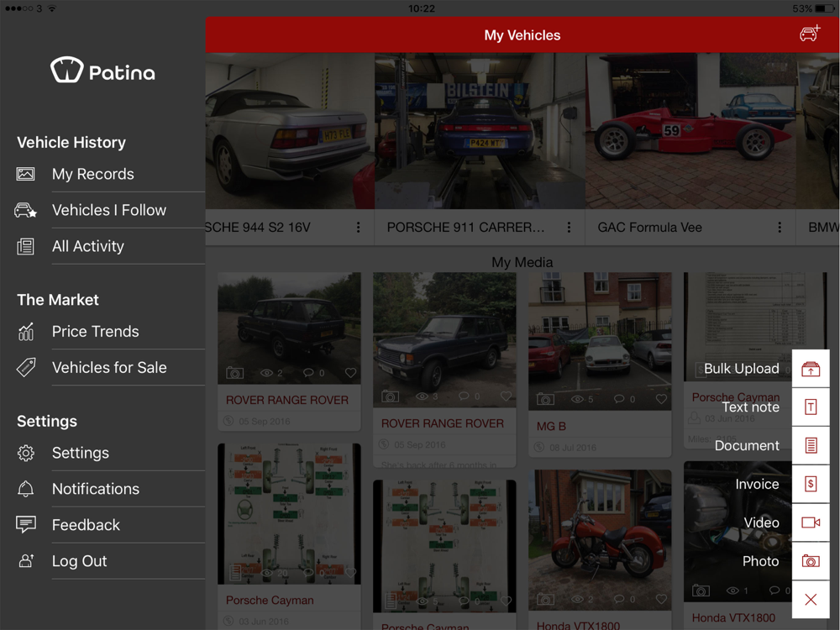Click the Price Trends chart icon

(26, 332)
